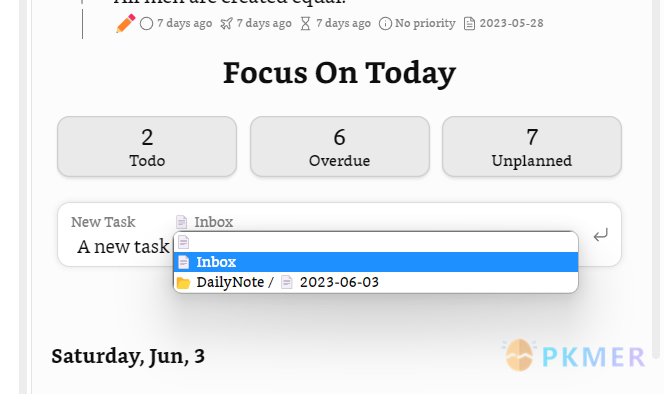Screen dimensions: 664x394
Task: Click the No priority info icon
Action: click(x=385, y=24)
